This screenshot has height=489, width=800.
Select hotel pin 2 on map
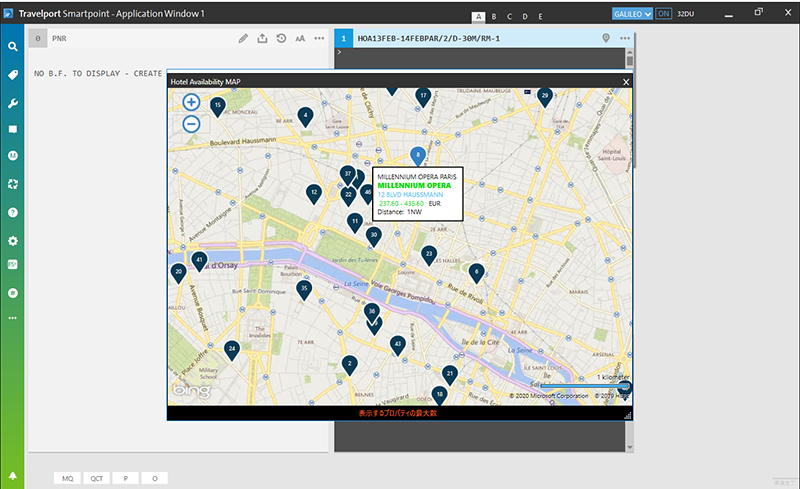pyautogui.click(x=349, y=364)
